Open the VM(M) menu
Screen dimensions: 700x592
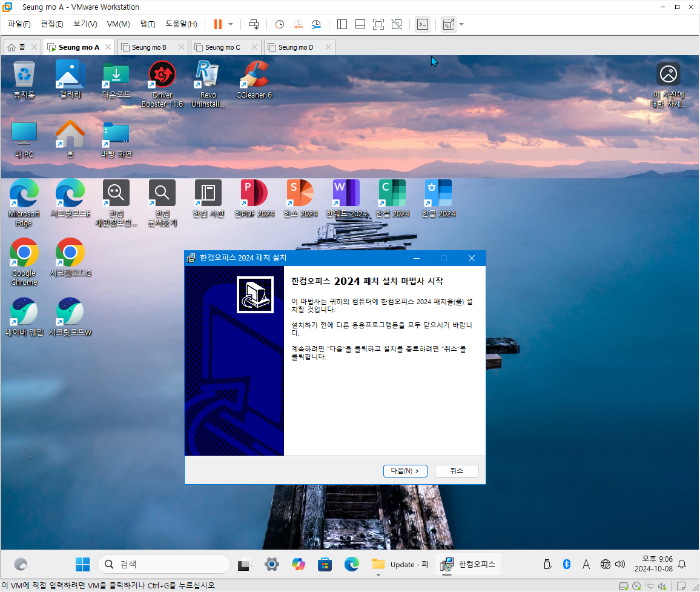coord(118,24)
